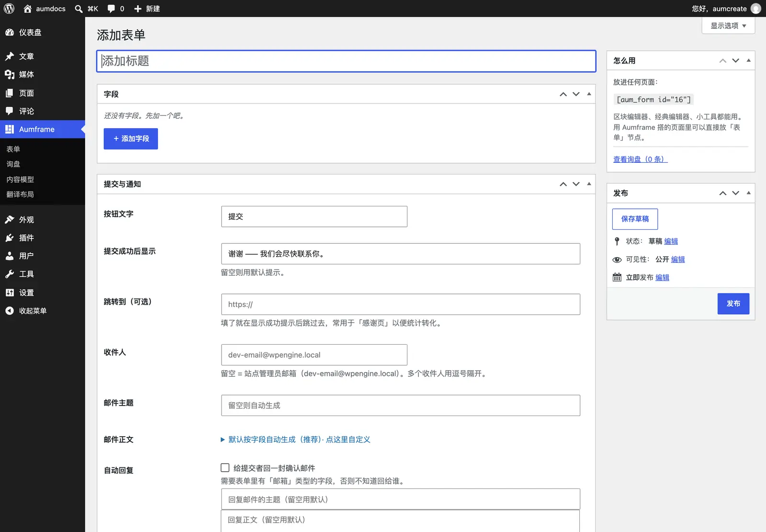
Task: Enable 给提交者回一封确认邮件 checkbox
Action: coord(225,468)
